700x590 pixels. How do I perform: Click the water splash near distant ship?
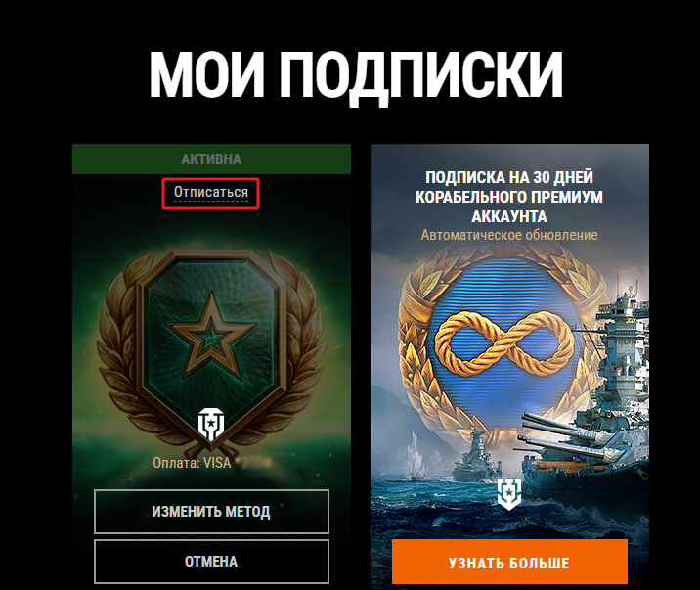pyautogui.click(x=416, y=456)
